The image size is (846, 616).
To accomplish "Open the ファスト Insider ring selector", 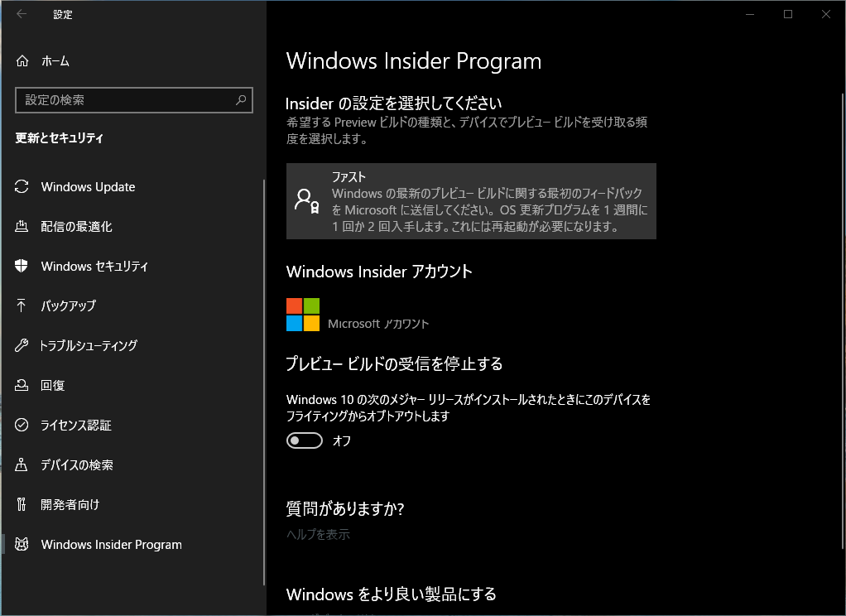I will [471, 201].
